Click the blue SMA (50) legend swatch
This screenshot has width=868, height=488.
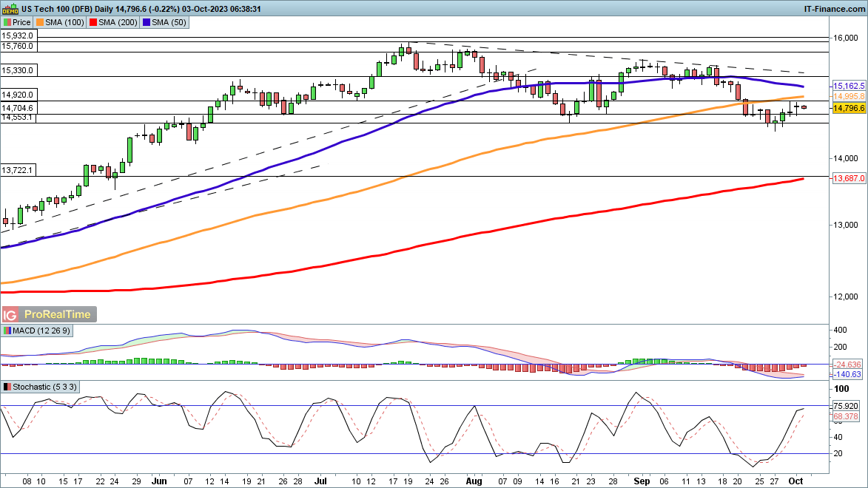146,23
